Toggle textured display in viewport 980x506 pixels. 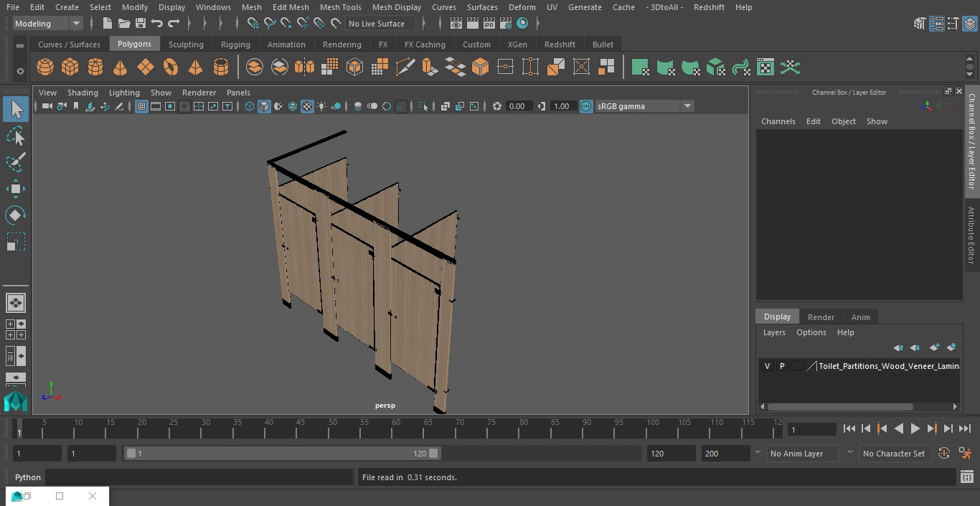coord(307,106)
